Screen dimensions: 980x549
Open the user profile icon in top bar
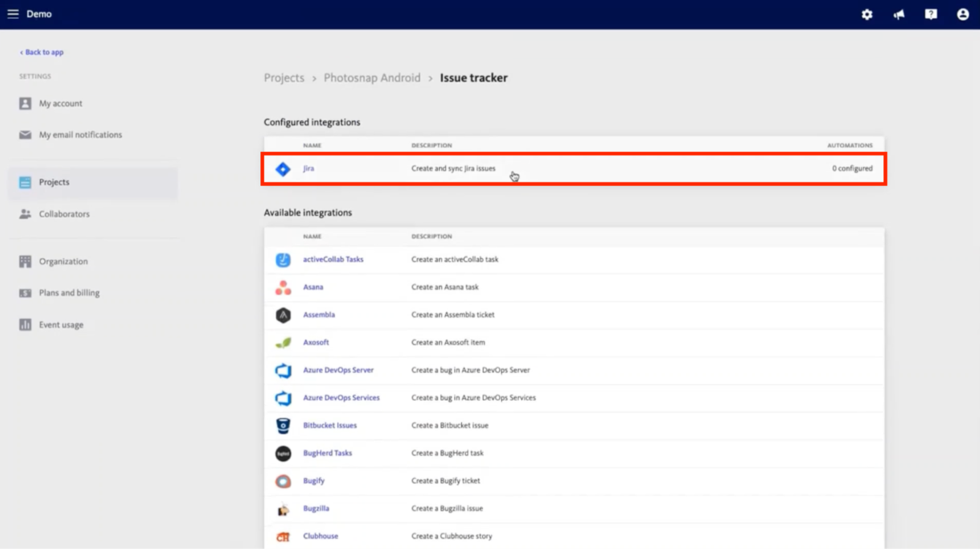tap(963, 14)
